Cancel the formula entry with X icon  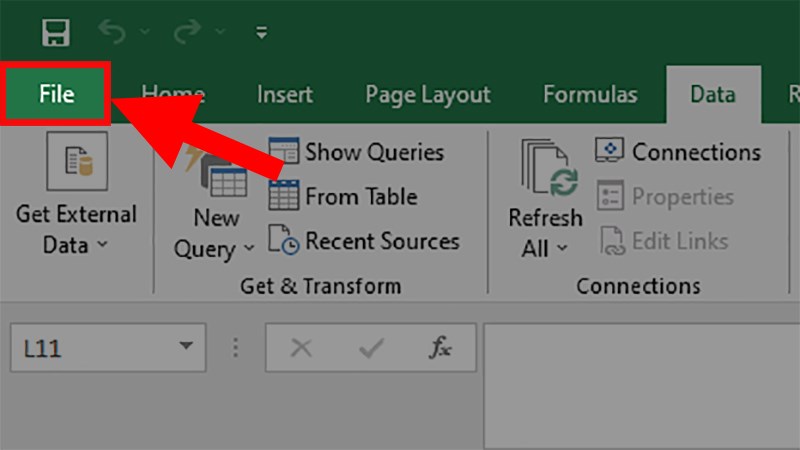[301, 348]
